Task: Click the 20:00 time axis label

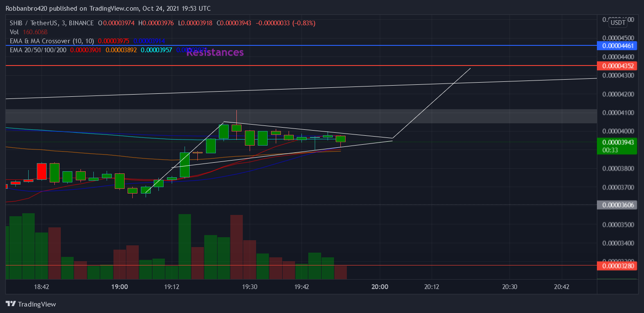Action: pos(380,287)
